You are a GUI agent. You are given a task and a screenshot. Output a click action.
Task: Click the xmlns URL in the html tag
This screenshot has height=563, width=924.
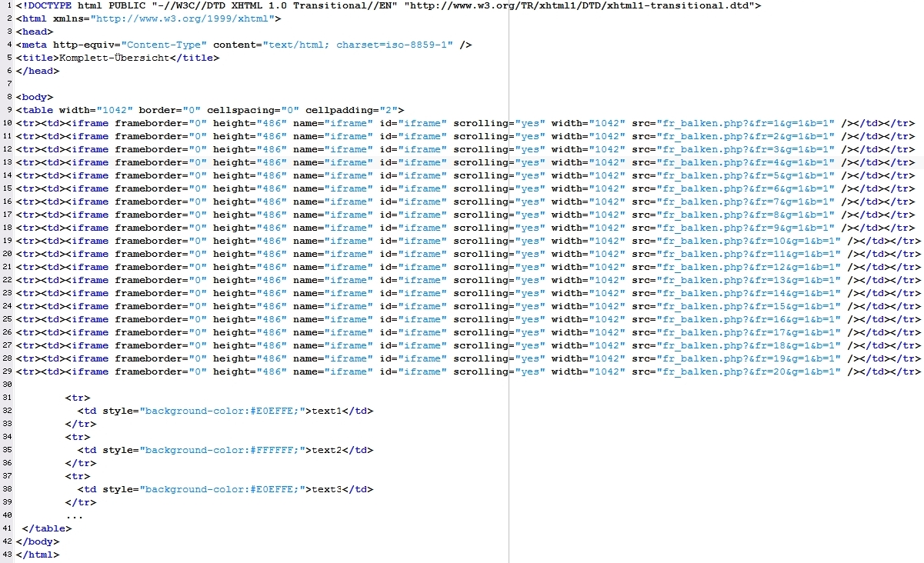tap(187, 18)
